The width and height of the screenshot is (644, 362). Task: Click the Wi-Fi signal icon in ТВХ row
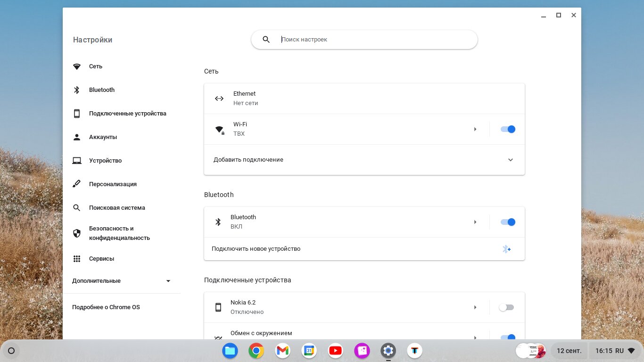point(219,129)
